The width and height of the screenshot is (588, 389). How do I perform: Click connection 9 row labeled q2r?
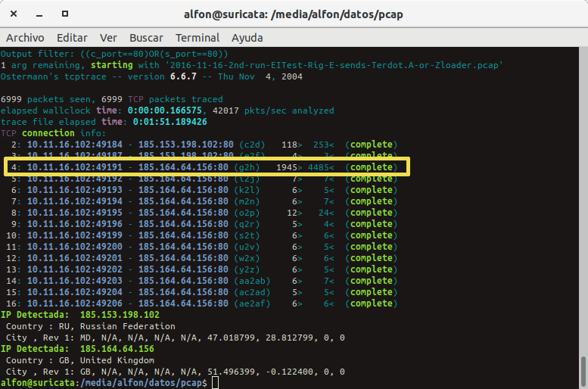pos(204,224)
